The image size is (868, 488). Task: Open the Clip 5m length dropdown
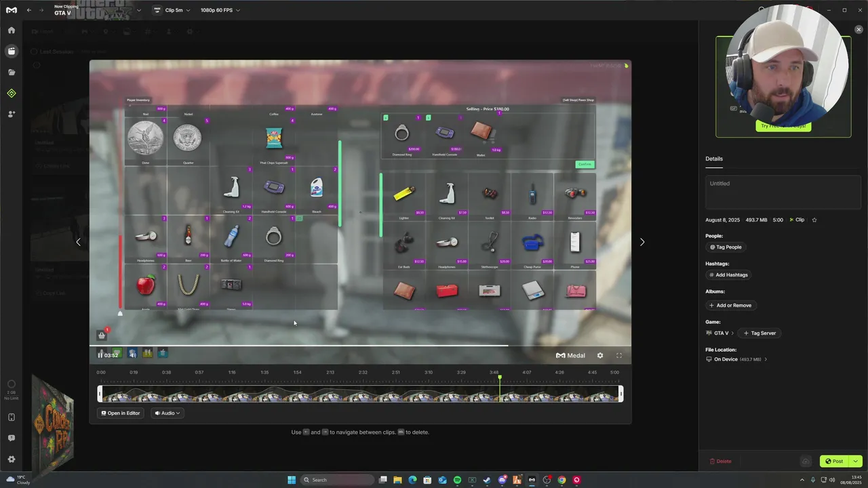(x=172, y=10)
